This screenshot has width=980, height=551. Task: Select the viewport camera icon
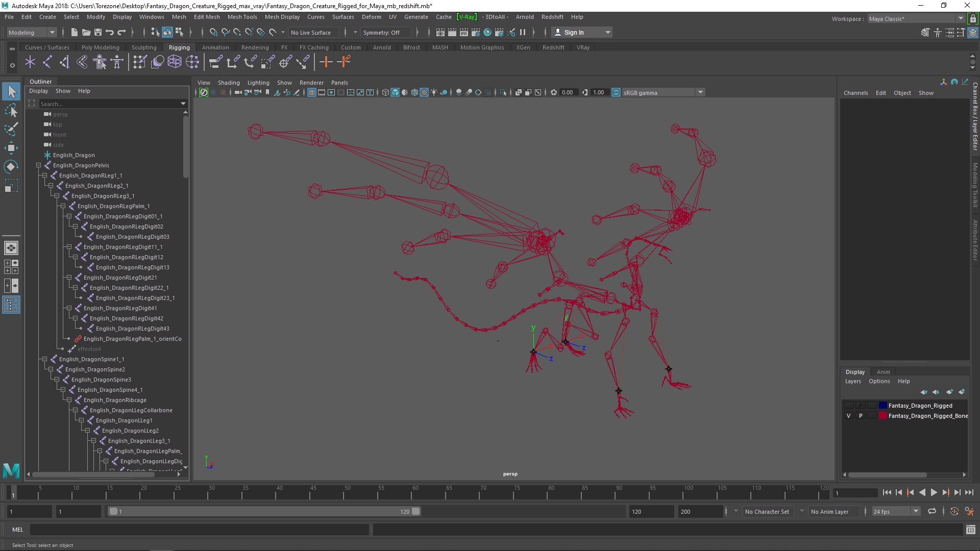237,92
